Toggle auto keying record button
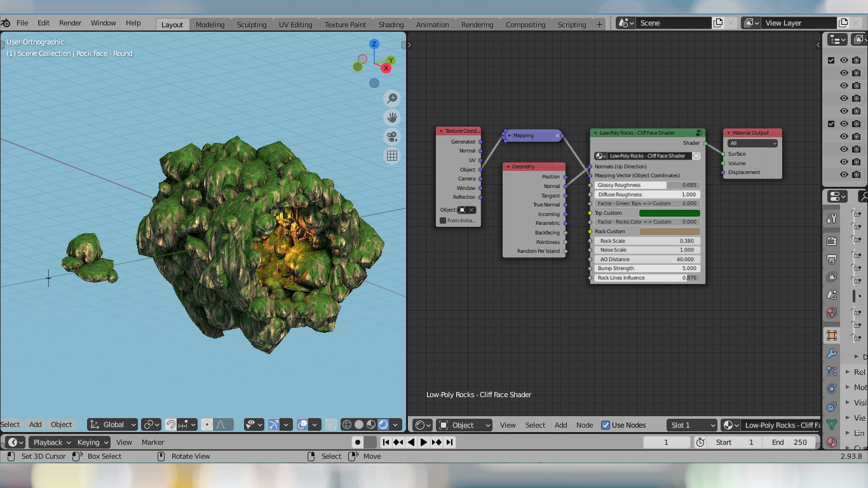 (x=358, y=442)
